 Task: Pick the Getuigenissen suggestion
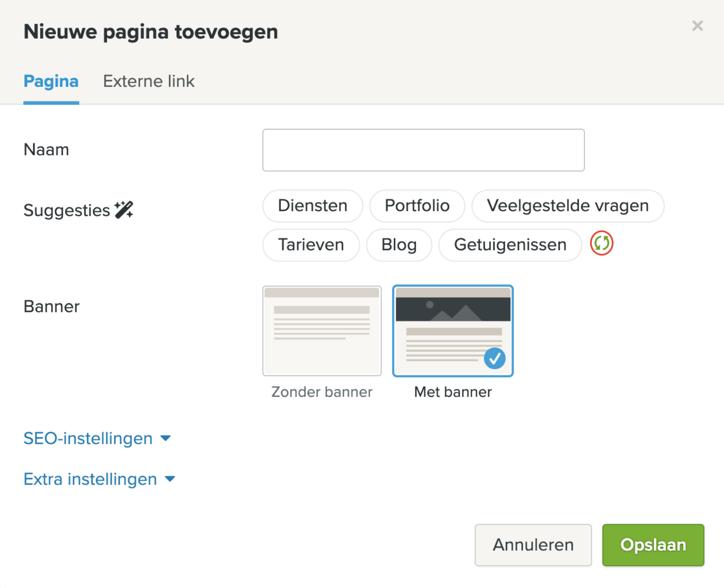click(510, 245)
